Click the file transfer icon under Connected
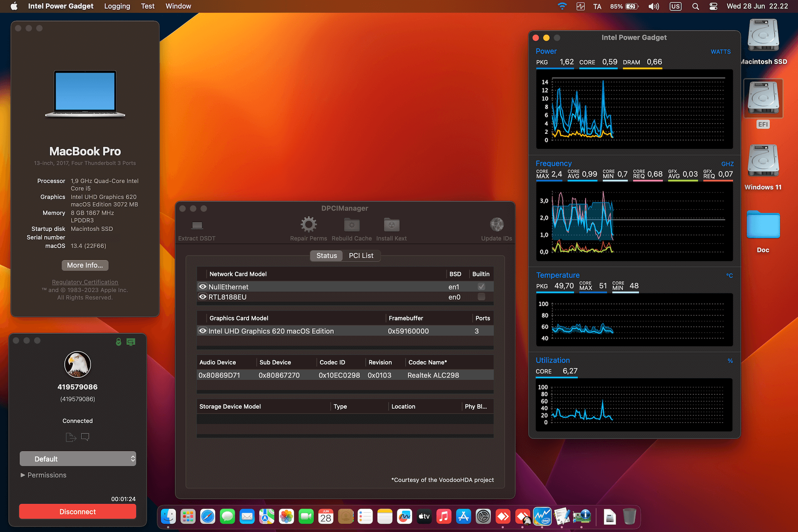The height and width of the screenshot is (532, 798). point(71,437)
